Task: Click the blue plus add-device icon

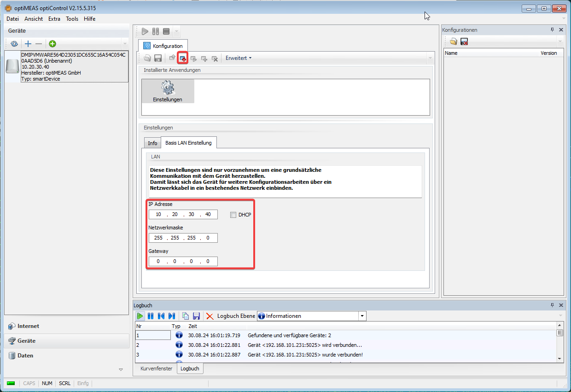Action: click(28, 44)
